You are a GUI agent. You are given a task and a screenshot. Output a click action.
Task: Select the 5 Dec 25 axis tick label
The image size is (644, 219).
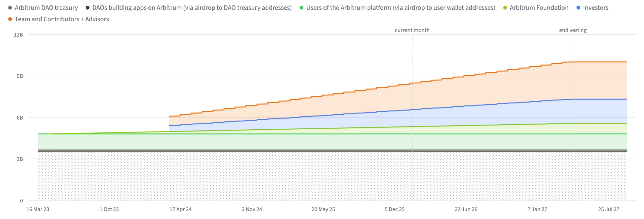click(x=394, y=209)
